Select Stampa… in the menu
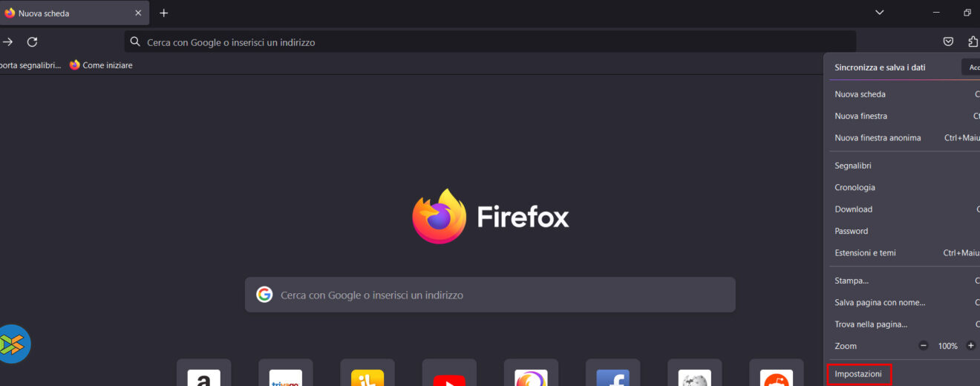The width and height of the screenshot is (980, 386). [x=902, y=281]
